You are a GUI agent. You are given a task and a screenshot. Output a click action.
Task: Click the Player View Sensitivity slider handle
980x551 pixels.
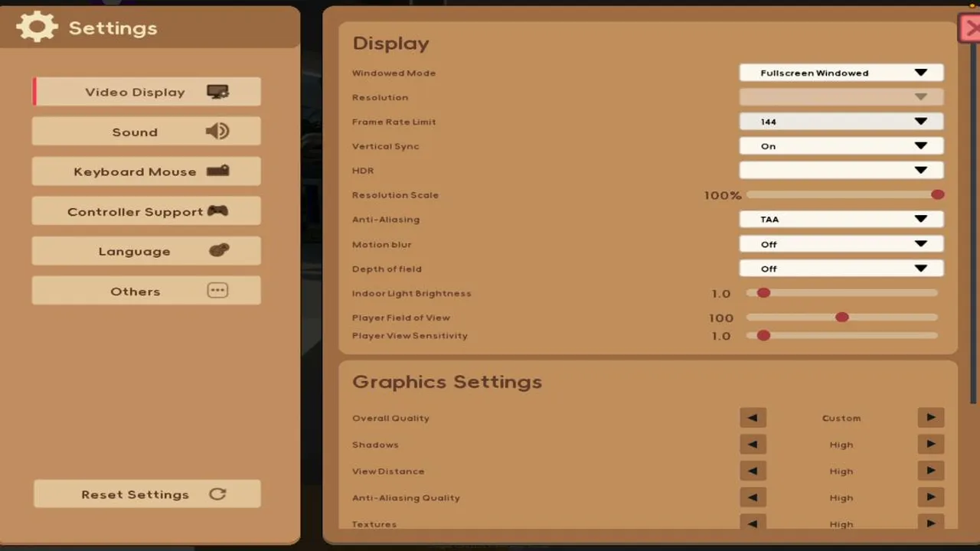pyautogui.click(x=763, y=335)
